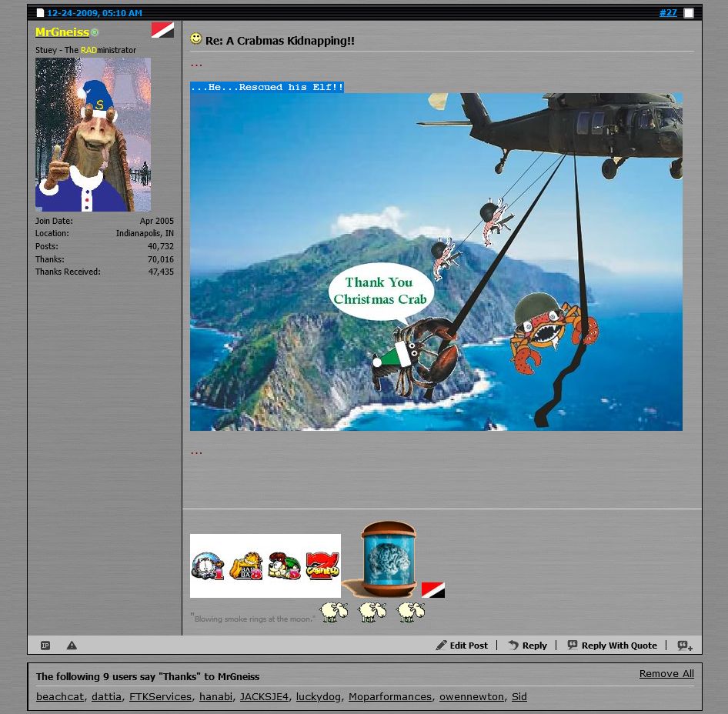Viewport: 728px width, 714px height.
Task: Click the online status indicator next to MrGneiss
Action: (95, 32)
